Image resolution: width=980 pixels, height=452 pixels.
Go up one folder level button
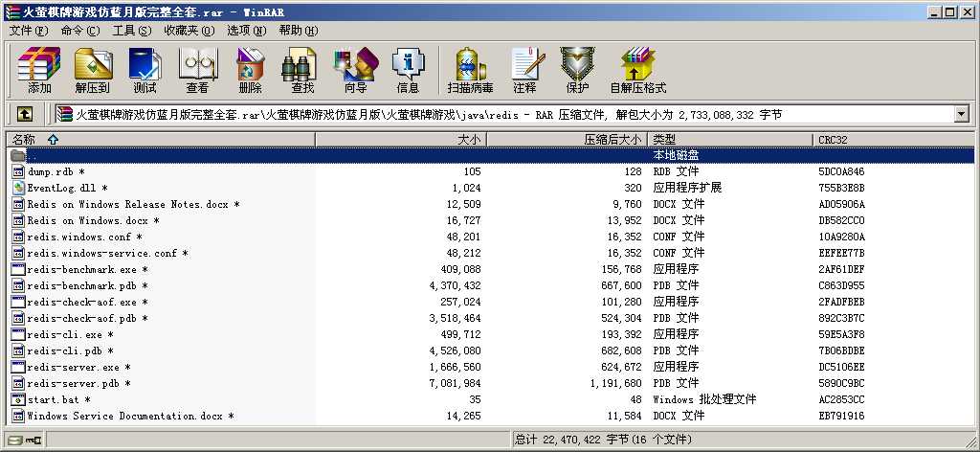tap(24, 114)
